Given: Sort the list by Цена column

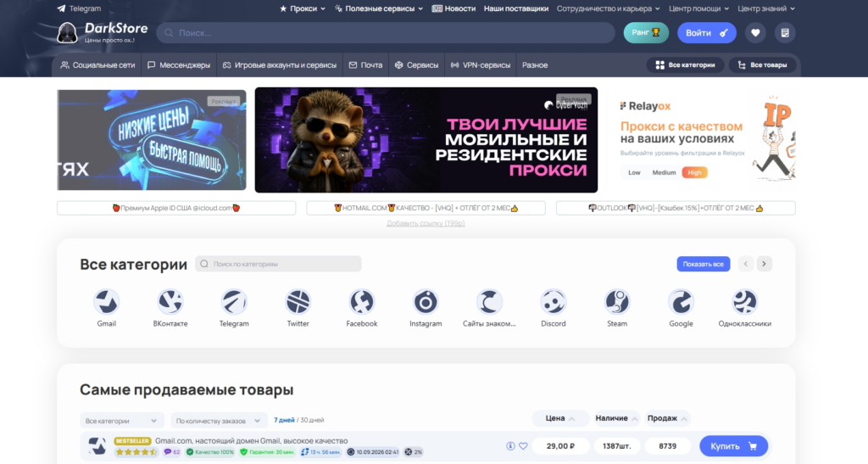Looking at the screenshot, I should [x=559, y=418].
